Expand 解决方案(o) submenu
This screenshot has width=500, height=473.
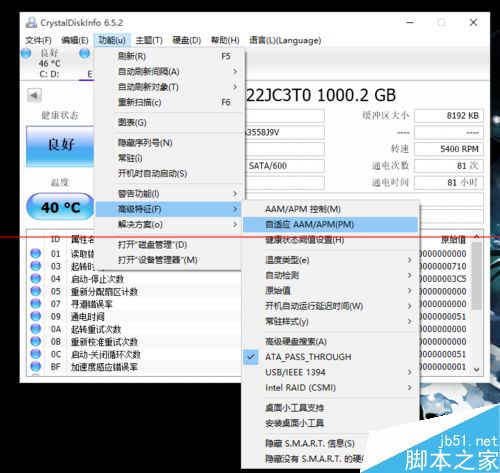pos(170,224)
